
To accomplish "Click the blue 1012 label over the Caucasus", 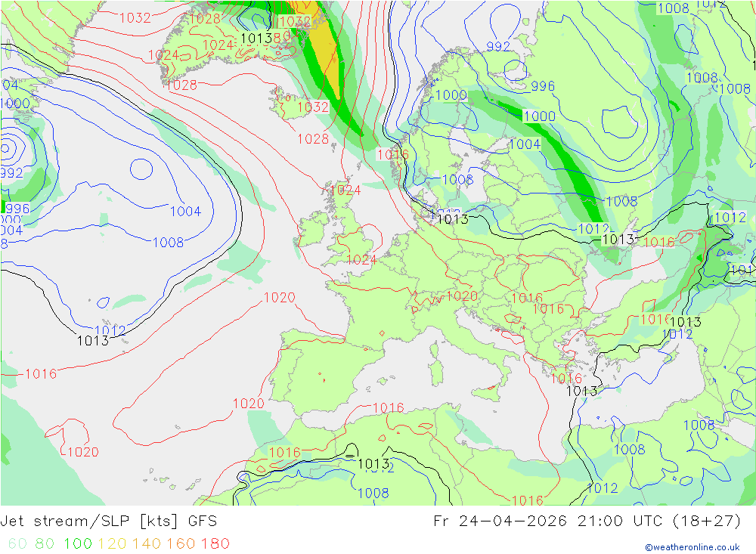I will (x=730, y=218).
